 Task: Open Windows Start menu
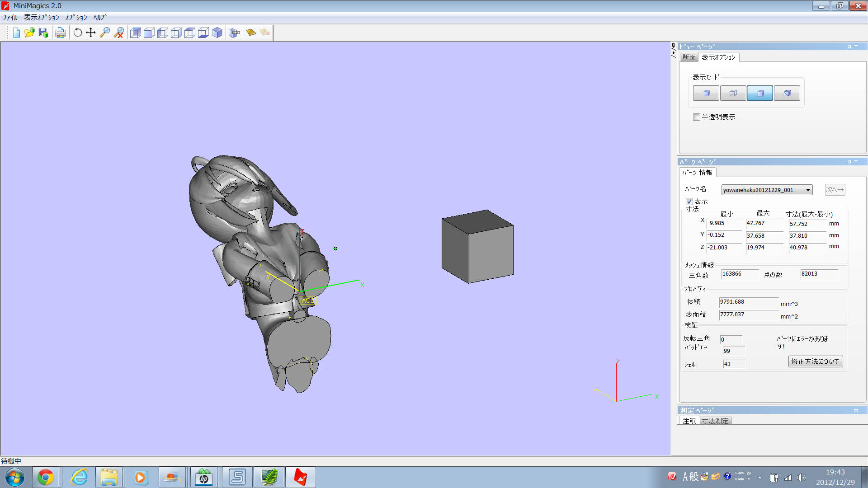14,477
